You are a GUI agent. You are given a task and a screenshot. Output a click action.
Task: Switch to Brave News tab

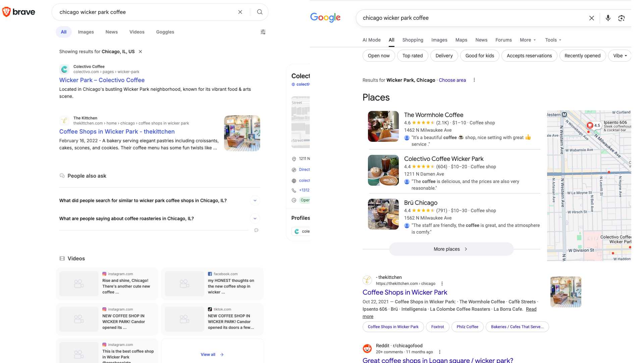[x=112, y=32]
